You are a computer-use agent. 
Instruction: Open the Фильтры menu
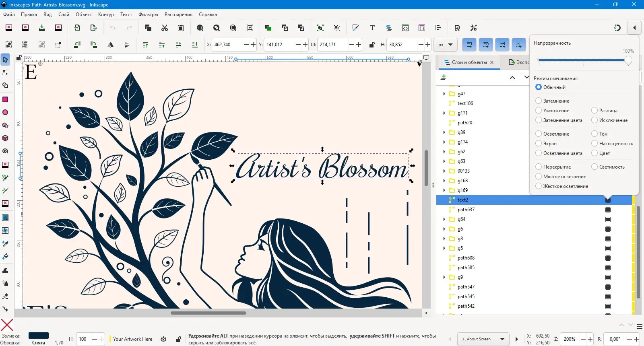148,14
